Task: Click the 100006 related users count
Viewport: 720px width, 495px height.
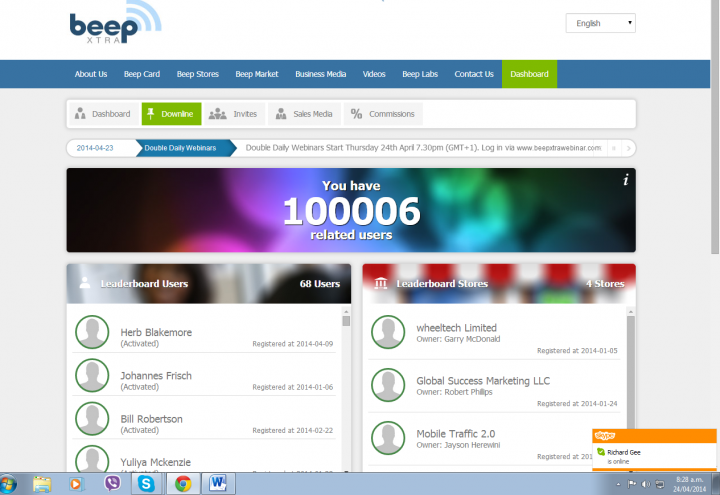Action: pos(351,211)
